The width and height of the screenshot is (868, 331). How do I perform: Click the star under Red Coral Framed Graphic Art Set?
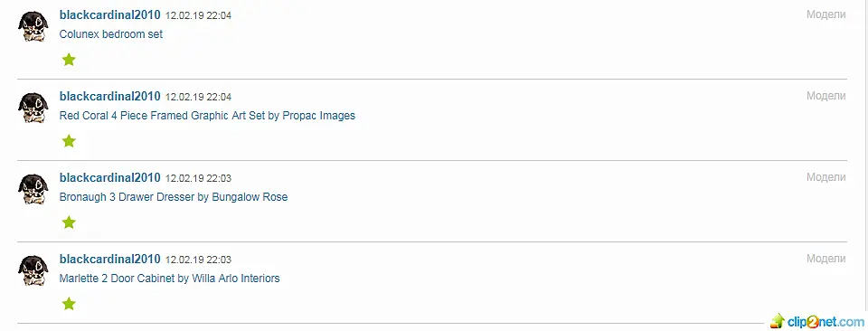(x=69, y=141)
